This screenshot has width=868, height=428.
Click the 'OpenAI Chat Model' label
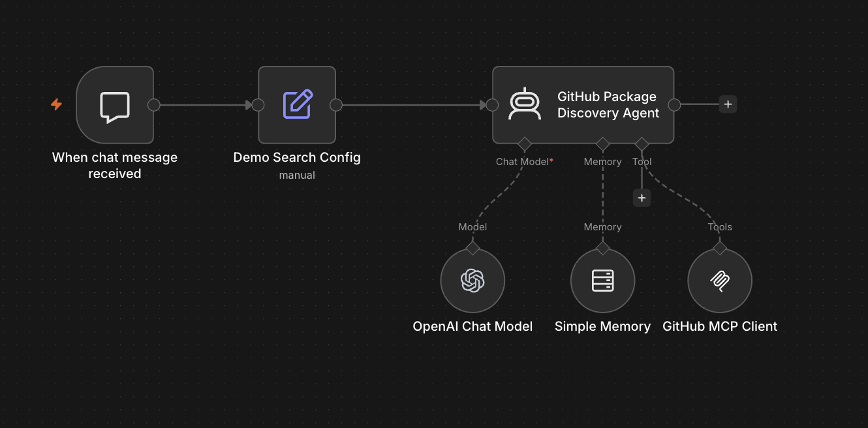[473, 327]
